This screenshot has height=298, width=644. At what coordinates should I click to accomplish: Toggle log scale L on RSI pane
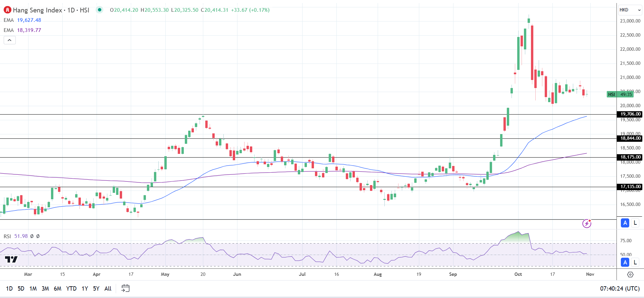tap(635, 262)
